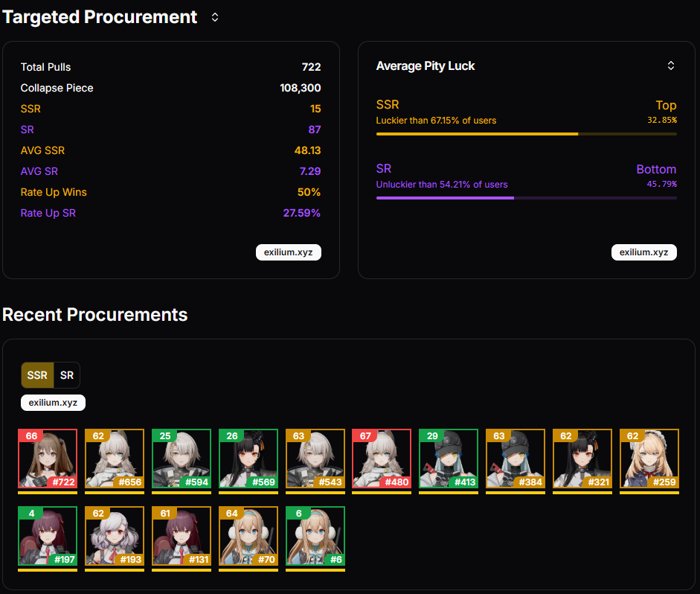Select the red-haired character portrait at #197
Image resolution: width=700 pixels, height=594 pixels.
click(x=48, y=536)
